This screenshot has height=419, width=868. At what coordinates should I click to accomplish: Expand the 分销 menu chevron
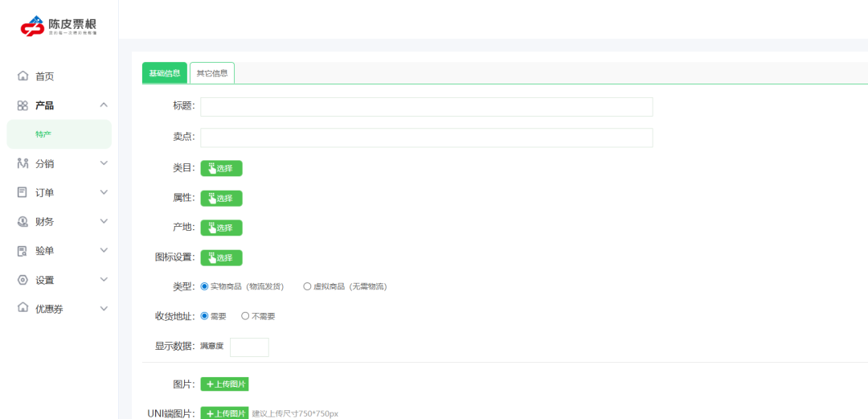104,163
